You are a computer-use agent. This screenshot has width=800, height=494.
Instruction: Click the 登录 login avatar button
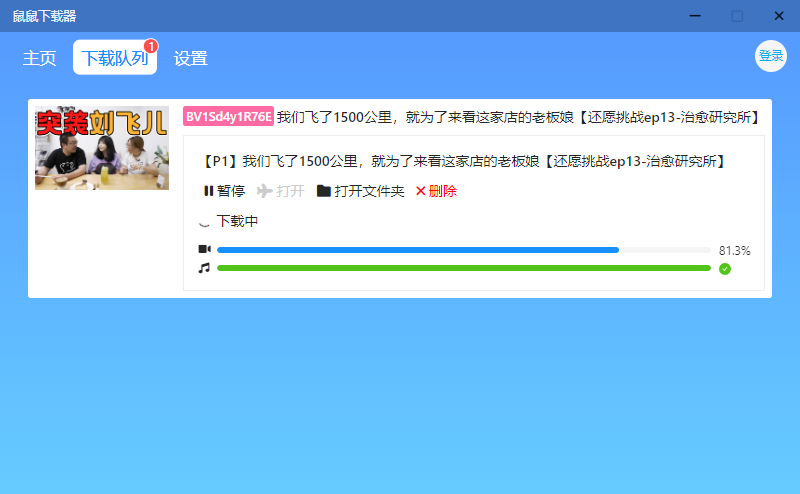[770, 56]
